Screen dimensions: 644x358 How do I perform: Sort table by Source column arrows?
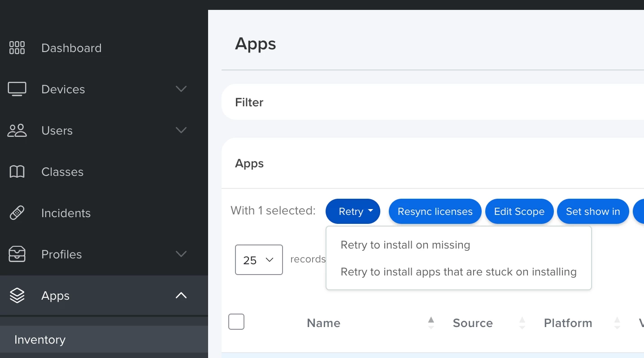pyautogui.click(x=522, y=323)
